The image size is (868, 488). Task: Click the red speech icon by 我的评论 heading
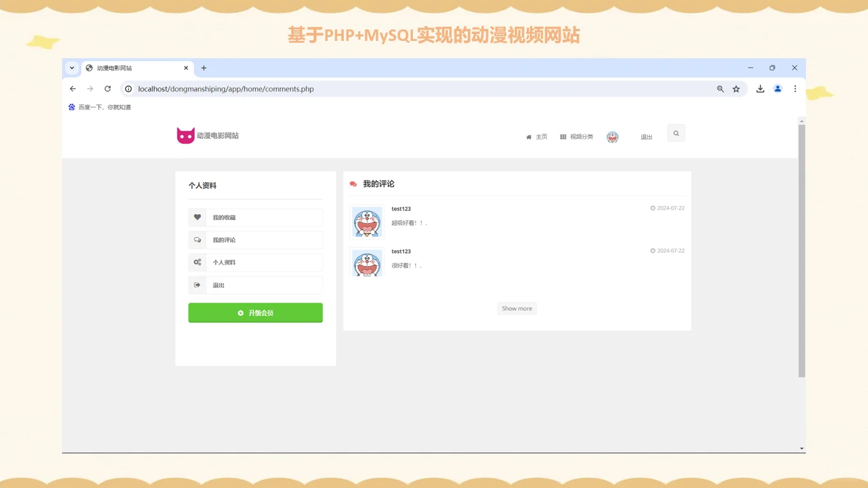[353, 183]
